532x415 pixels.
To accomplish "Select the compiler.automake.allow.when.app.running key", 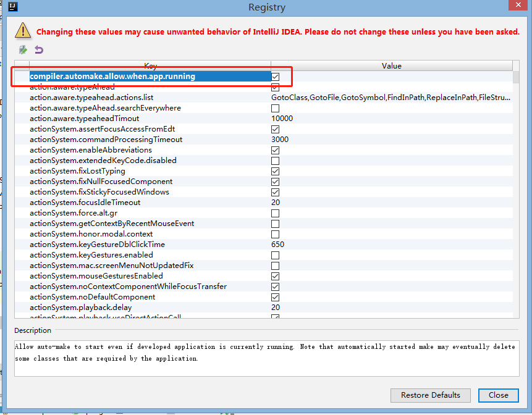I will 112,77.
